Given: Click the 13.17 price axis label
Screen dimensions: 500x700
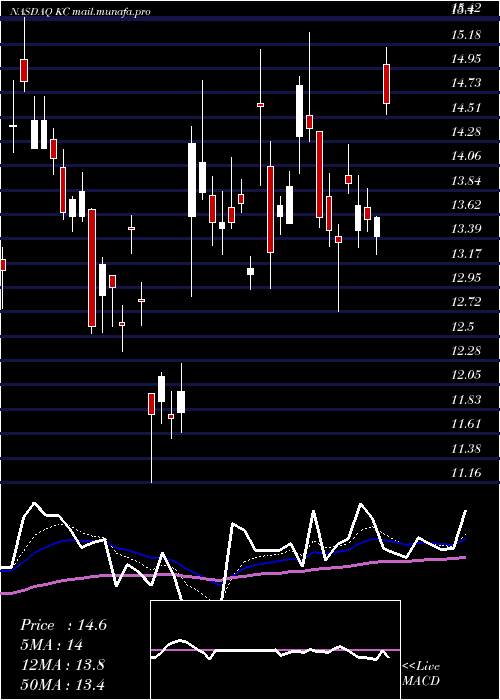Looking at the screenshot, I should tap(467, 254).
